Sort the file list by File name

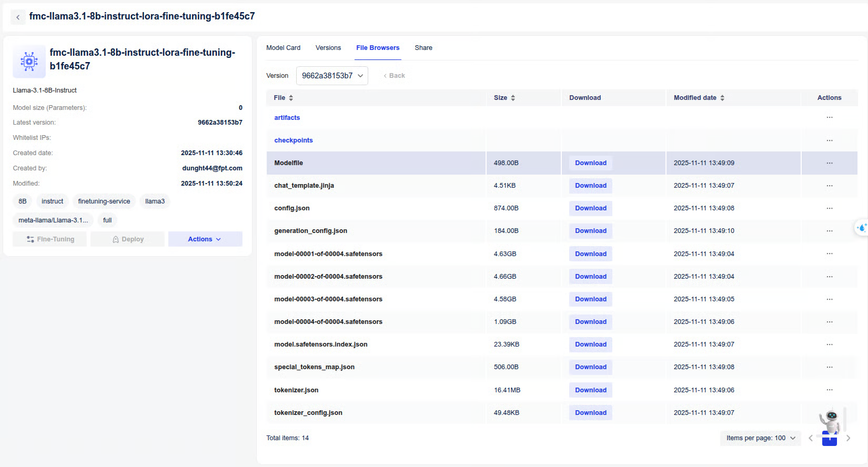(290, 98)
